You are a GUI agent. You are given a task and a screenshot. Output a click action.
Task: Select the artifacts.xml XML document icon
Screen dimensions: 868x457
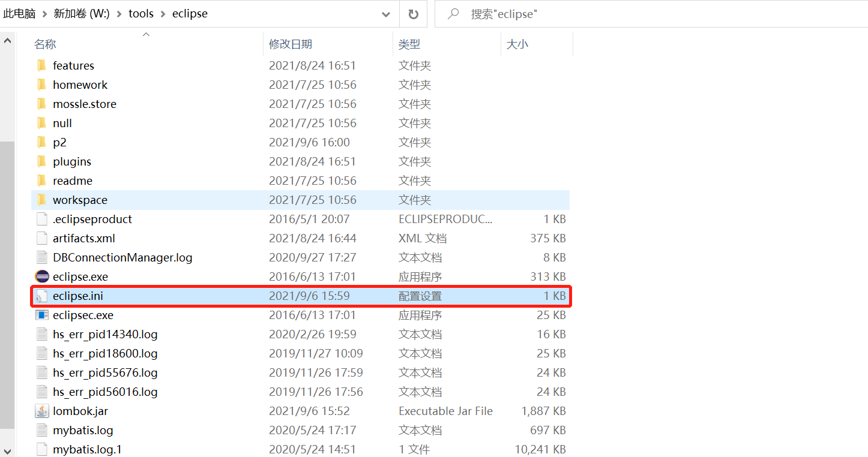(42, 238)
